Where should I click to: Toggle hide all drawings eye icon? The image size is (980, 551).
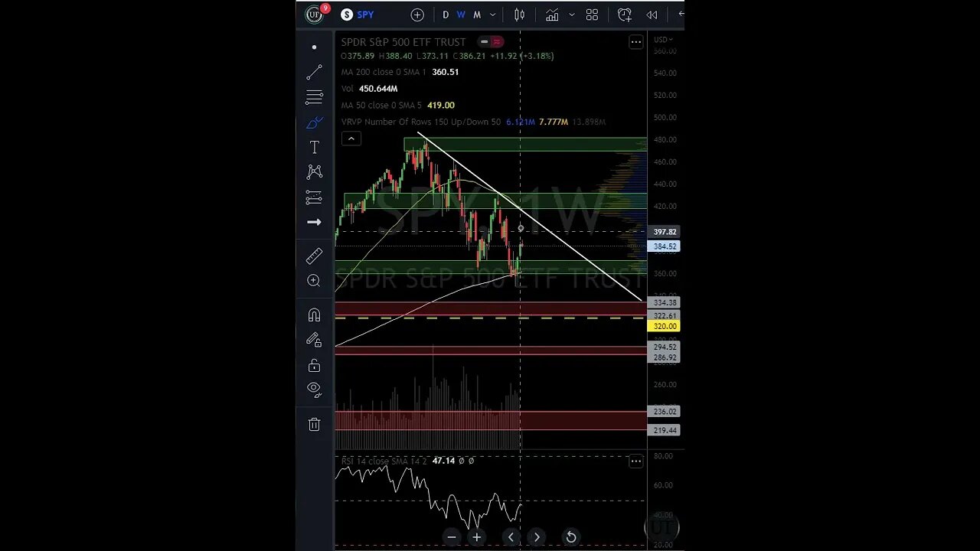pos(314,389)
